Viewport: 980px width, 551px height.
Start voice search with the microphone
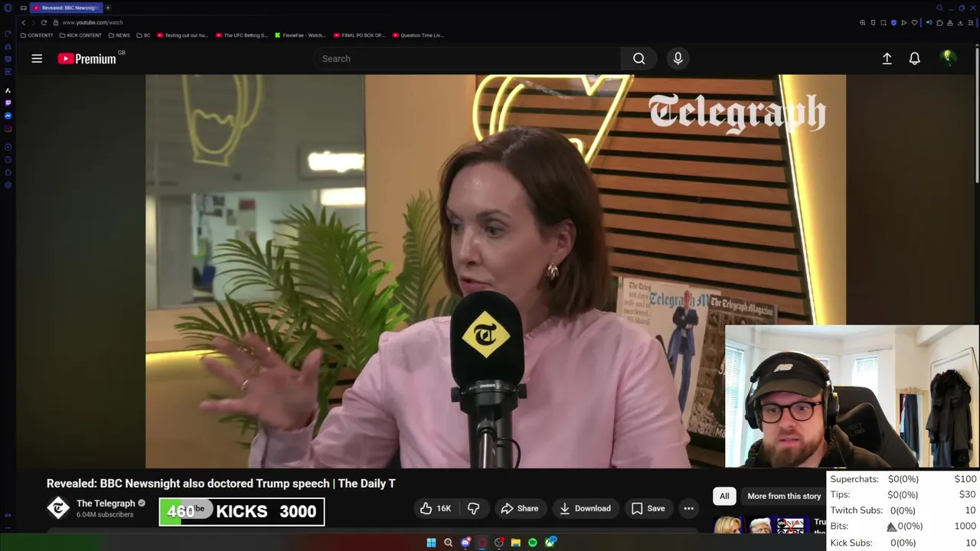[x=678, y=59]
